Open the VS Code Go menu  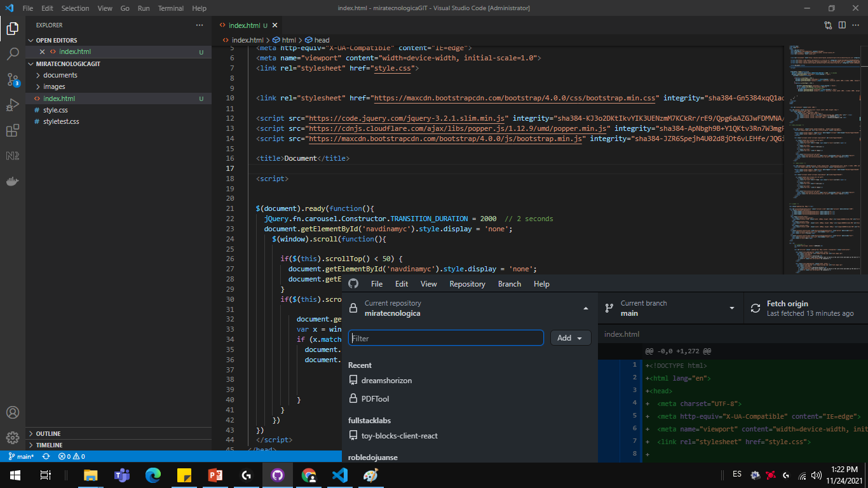click(125, 8)
